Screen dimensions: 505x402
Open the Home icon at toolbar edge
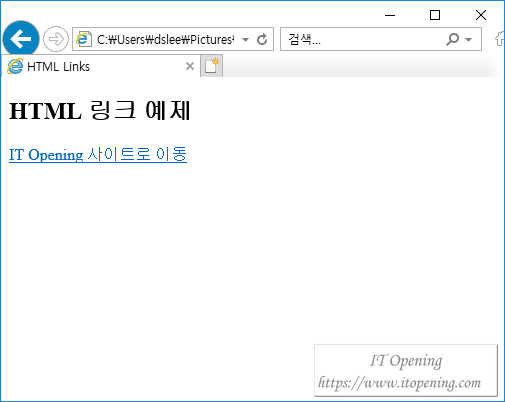499,39
